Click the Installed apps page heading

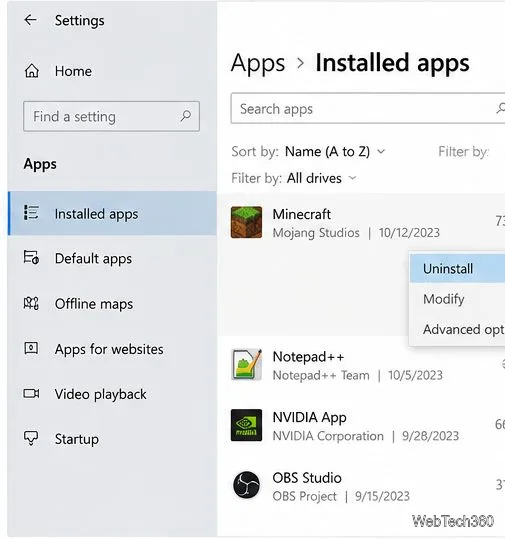point(392,63)
